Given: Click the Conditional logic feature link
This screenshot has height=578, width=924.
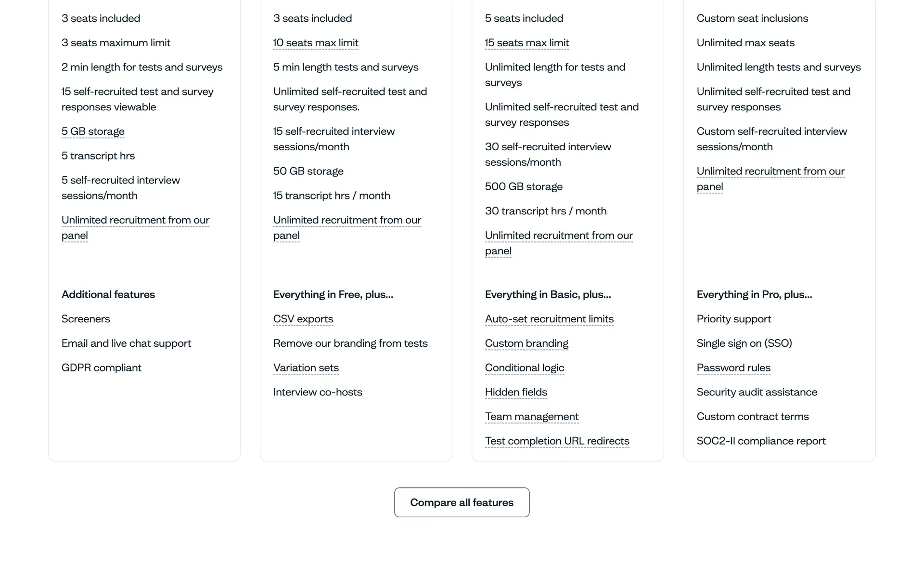Looking at the screenshot, I should [525, 368].
